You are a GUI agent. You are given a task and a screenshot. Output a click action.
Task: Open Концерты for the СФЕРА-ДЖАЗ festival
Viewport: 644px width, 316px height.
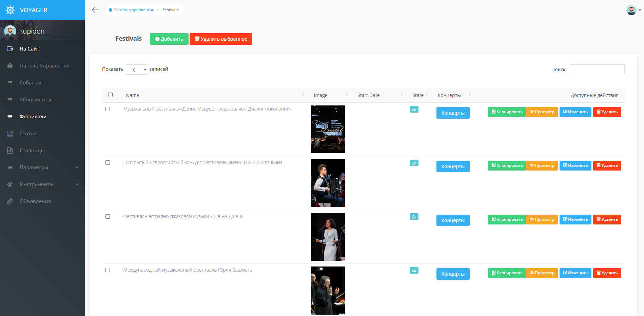pyautogui.click(x=453, y=220)
